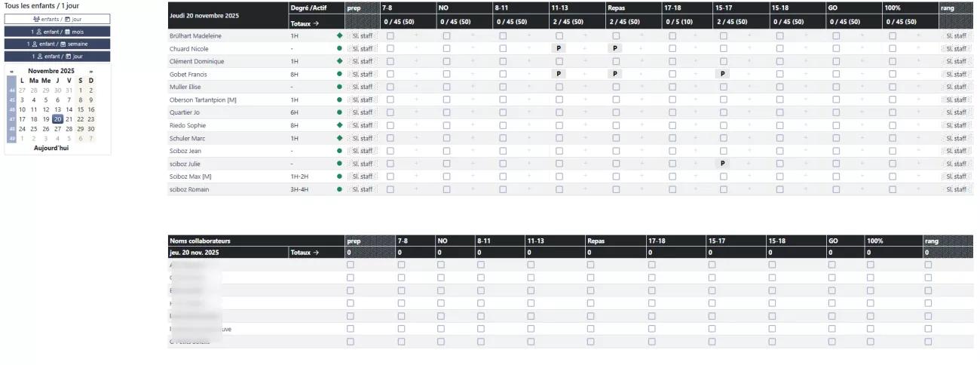
Task: Click the green diamond status for Riedo Sophie
Action: click(339, 125)
